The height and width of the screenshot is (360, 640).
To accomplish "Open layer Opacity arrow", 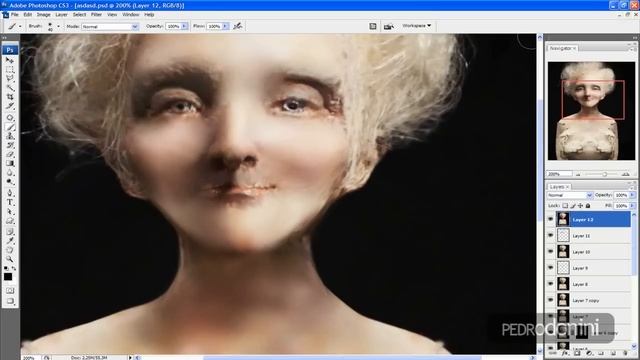I will pos(632,195).
